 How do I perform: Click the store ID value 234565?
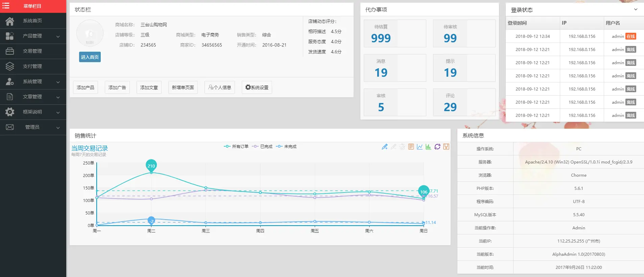pos(148,45)
